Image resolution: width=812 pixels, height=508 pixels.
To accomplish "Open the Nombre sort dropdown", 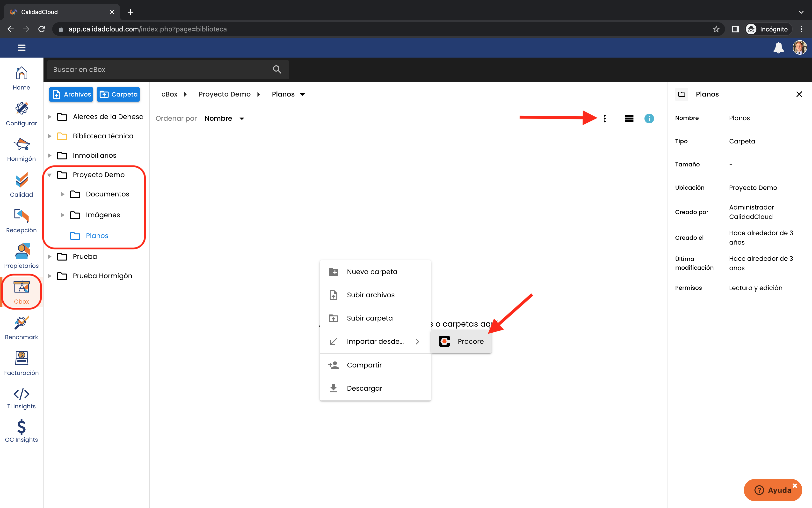I will (225, 118).
